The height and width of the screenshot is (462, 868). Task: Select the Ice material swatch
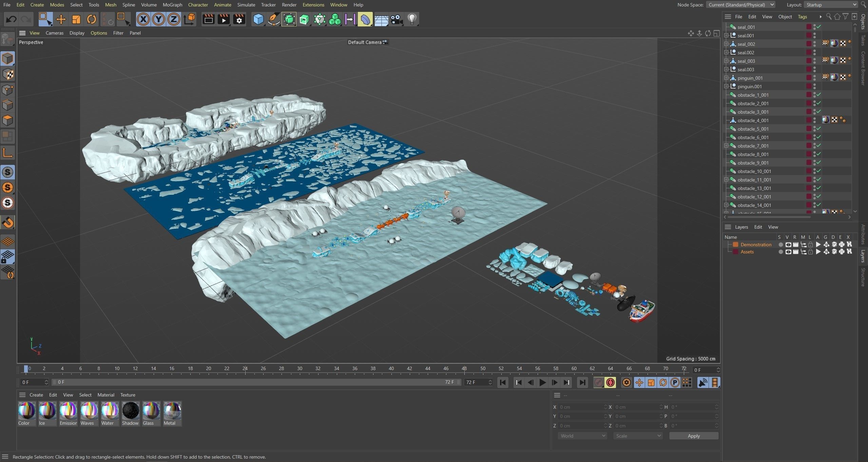(x=47, y=413)
